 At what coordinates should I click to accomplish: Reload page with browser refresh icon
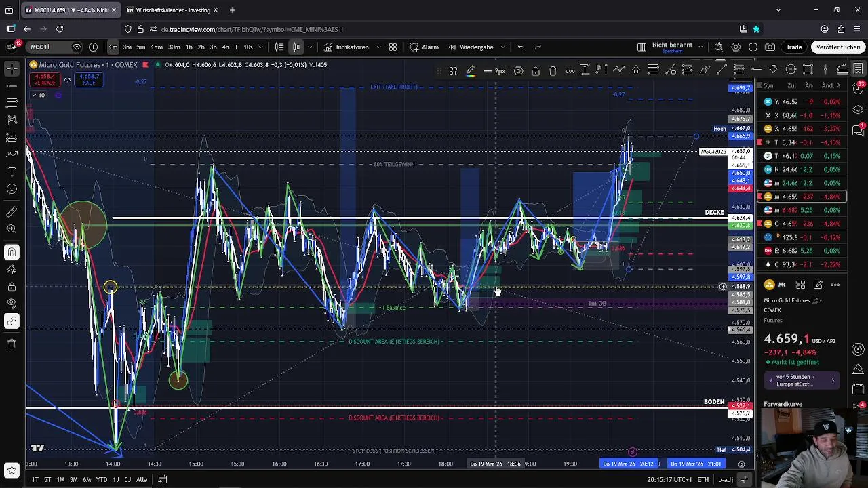pos(60,29)
